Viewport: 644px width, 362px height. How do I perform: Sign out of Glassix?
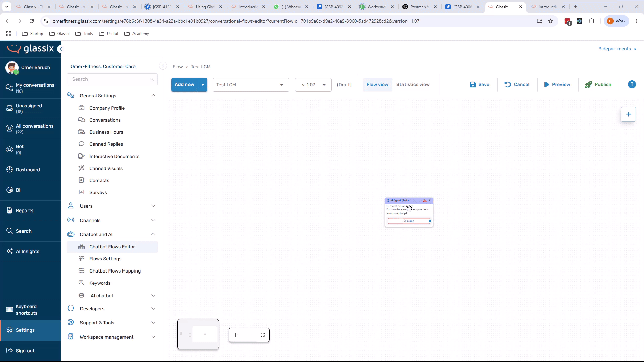[31, 351]
